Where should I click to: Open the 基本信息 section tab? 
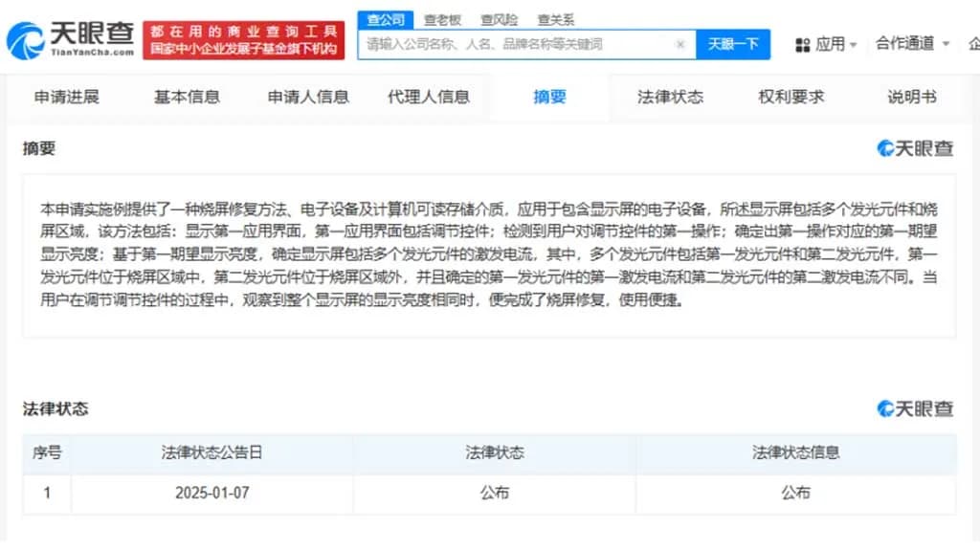pos(187,97)
